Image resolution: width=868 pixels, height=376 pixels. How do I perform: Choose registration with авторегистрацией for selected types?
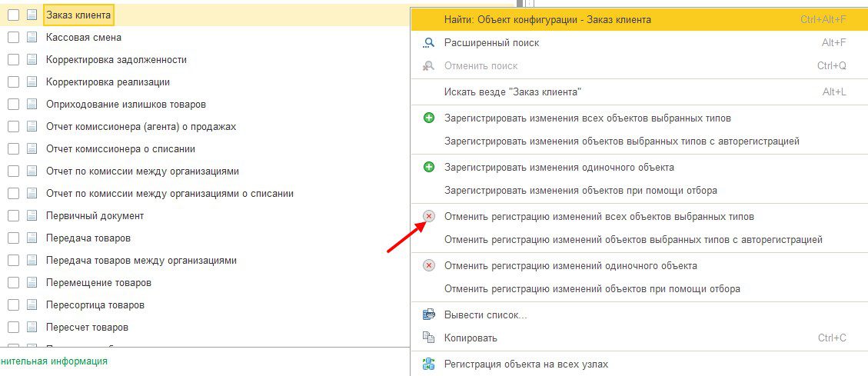click(621, 141)
